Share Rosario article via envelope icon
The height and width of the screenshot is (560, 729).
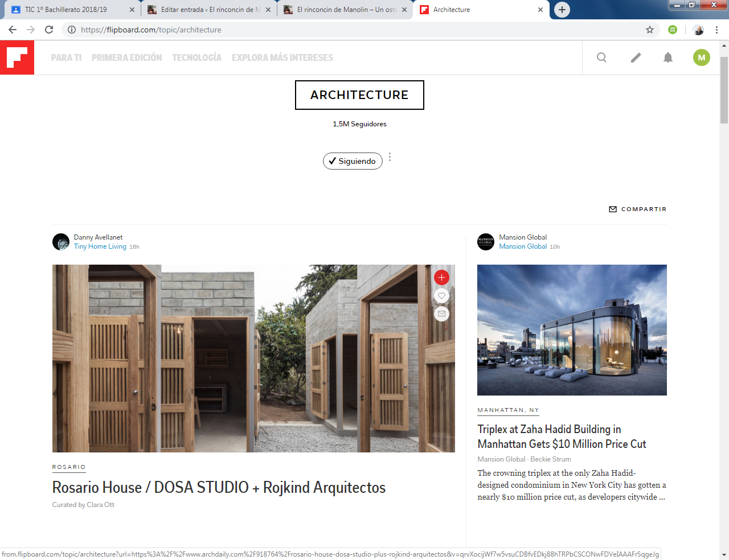441,314
